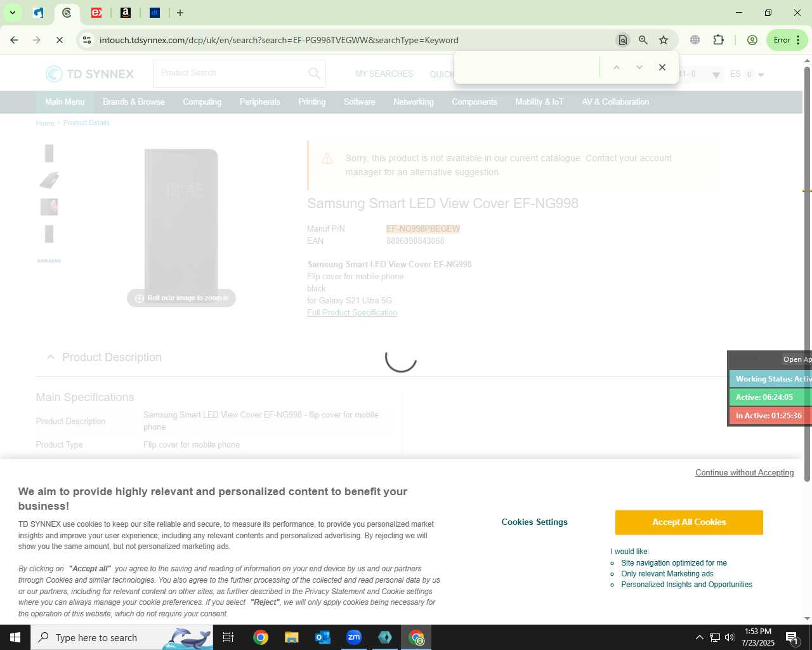Open the Extensions puzzle icon
This screenshot has height=650, width=812.
[718, 40]
